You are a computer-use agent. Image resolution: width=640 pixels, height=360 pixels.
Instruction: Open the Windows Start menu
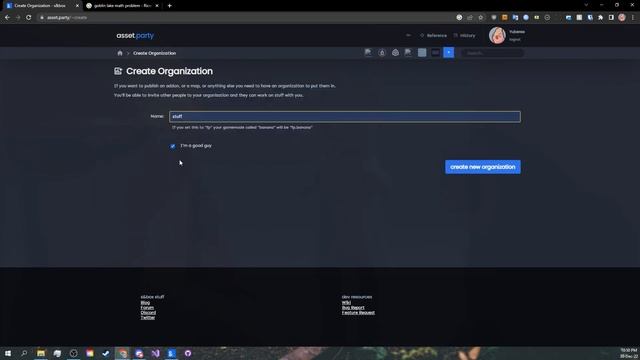click(8, 353)
